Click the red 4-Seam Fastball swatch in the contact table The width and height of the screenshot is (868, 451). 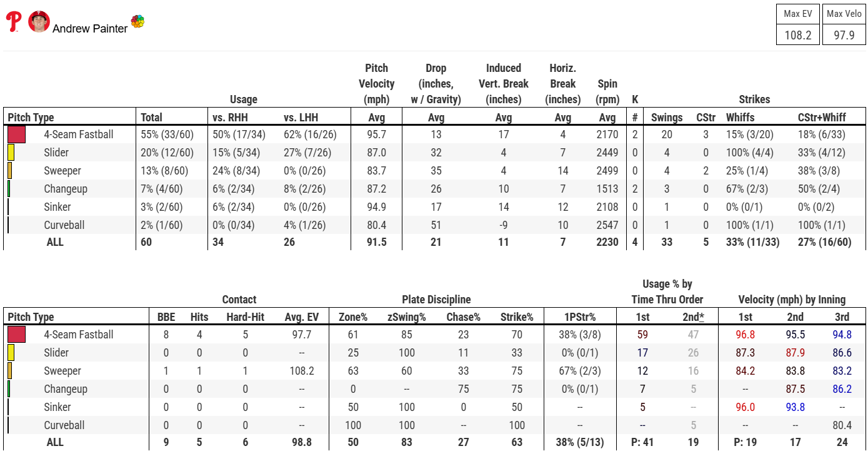tap(16, 335)
